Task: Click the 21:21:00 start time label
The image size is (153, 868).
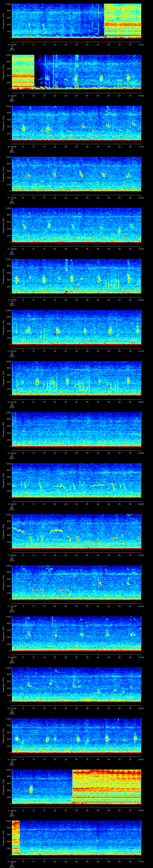Action: pos(12,402)
